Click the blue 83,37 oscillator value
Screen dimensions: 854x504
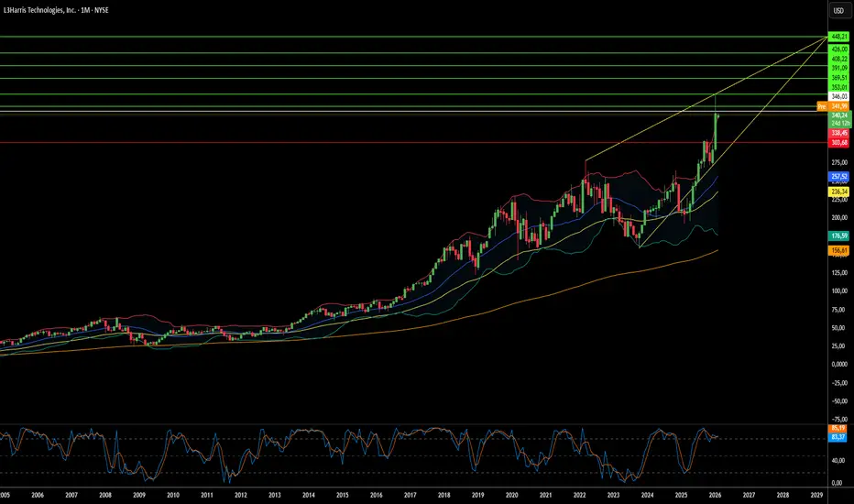838,437
